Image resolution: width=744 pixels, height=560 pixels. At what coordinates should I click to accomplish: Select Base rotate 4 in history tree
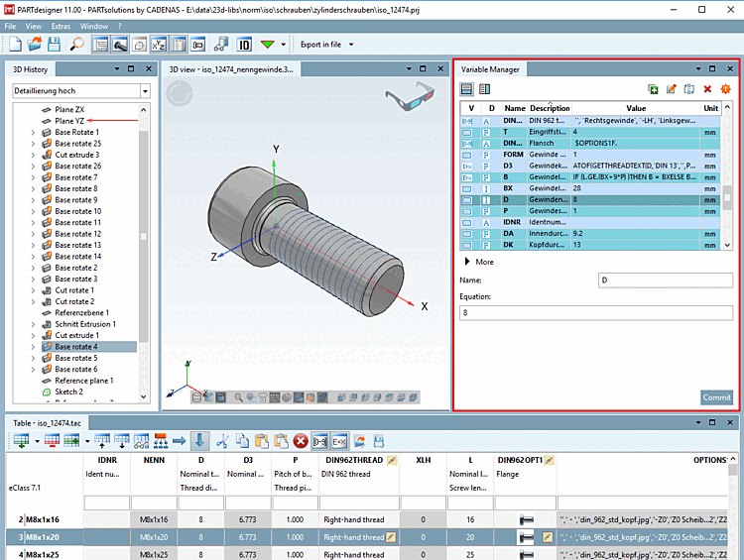[75, 346]
